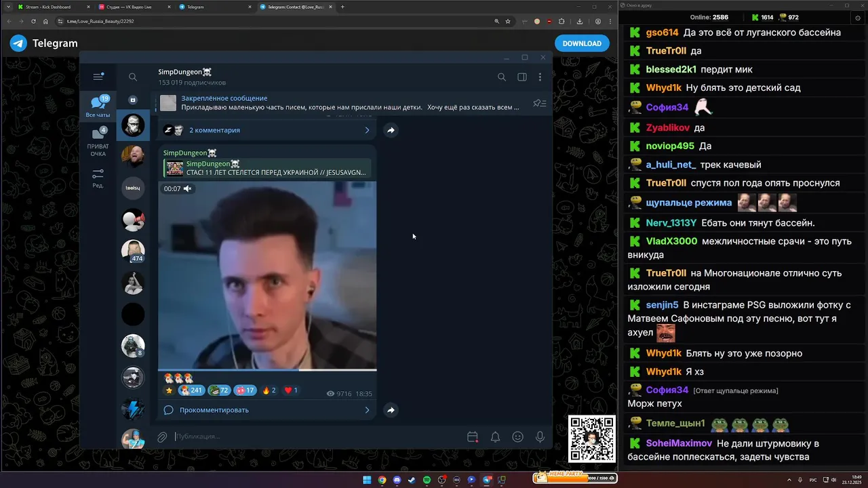Open Discord from the taskbar
This screenshot has height=488, width=868.
(x=397, y=480)
